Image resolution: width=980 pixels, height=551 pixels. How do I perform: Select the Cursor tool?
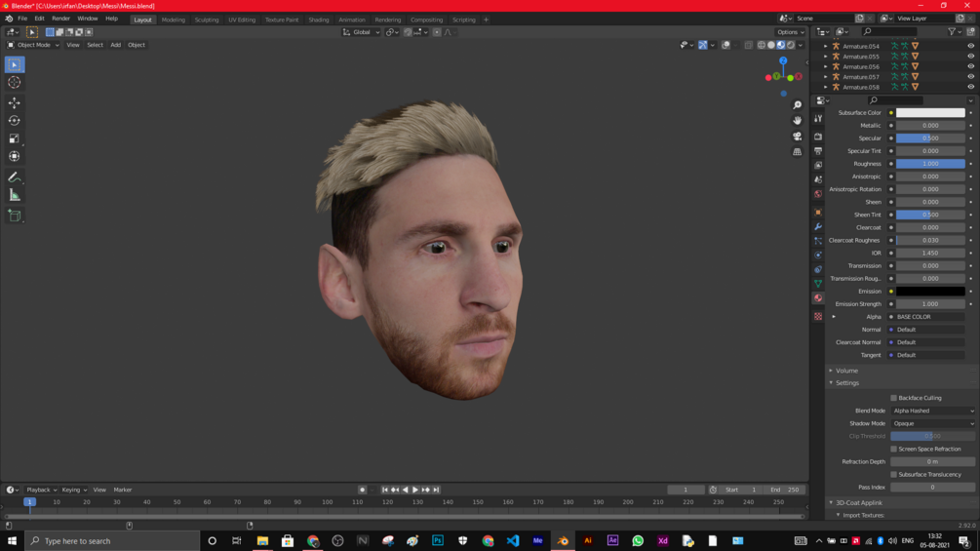(x=15, y=83)
